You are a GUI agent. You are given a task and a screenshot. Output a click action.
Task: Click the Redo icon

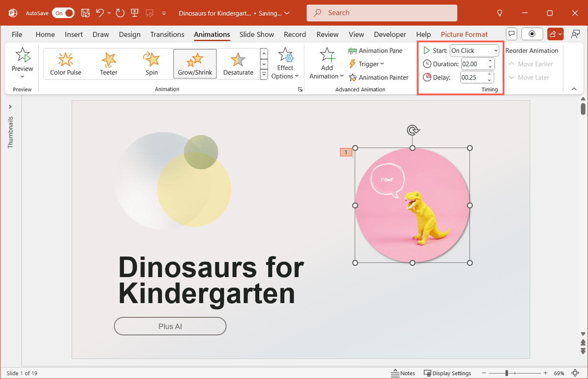point(120,13)
